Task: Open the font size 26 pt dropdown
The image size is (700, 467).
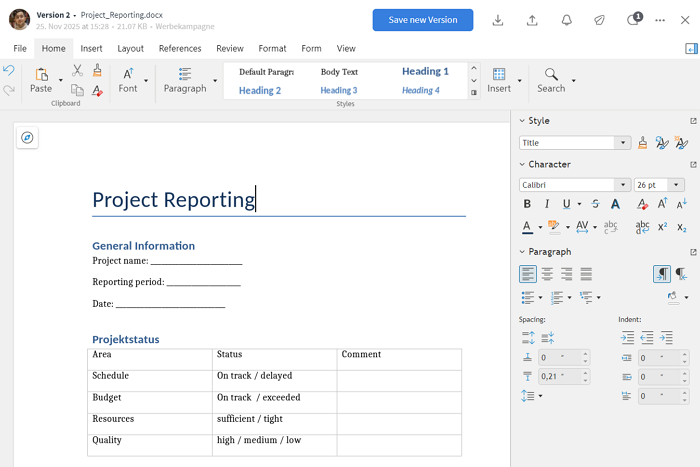Action: (678, 185)
